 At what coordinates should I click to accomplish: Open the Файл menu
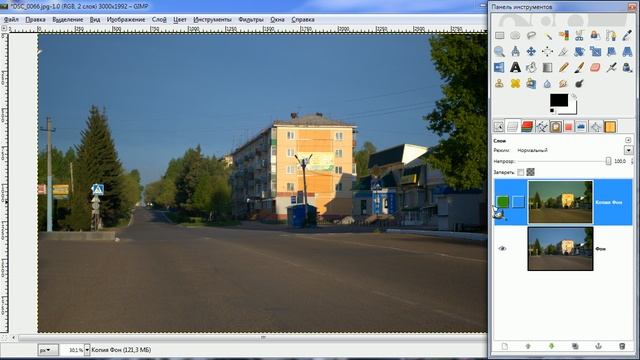click(x=11, y=19)
